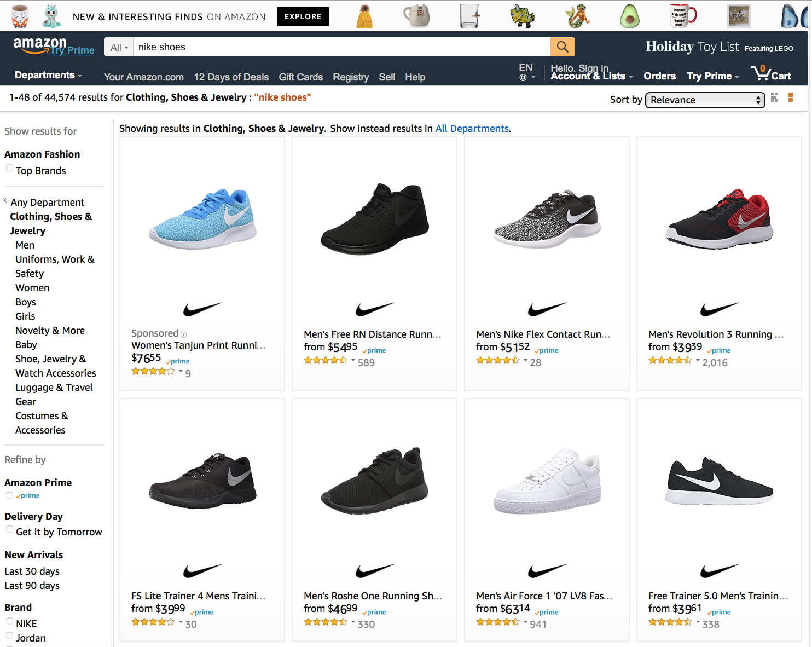Image resolution: width=812 pixels, height=647 pixels.
Task: Expand the All search category dropdown
Action: pyautogui.click(x=119, y=48)
